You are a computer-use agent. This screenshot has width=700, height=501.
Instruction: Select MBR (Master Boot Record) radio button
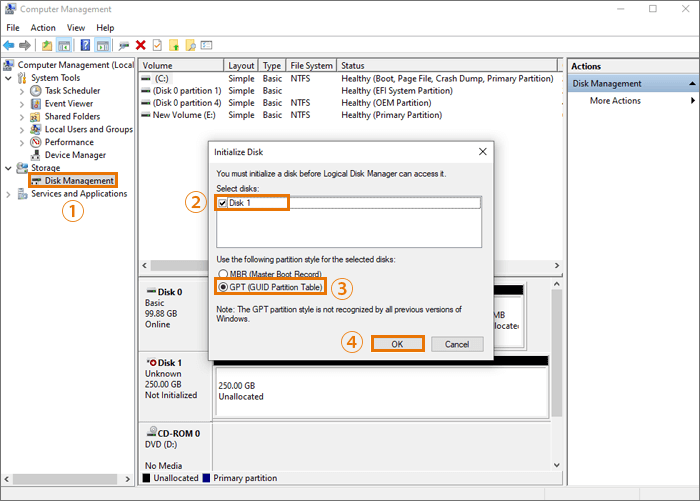[x=223, y=274]
